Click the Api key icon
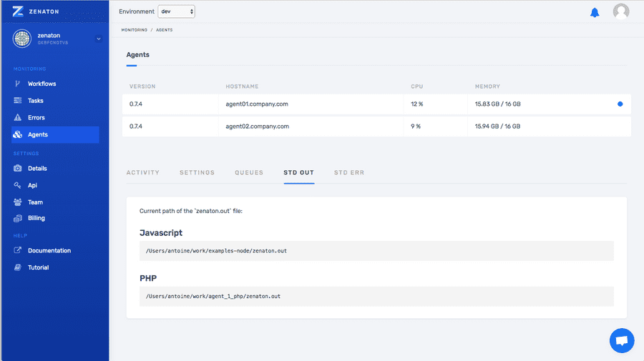This screenshot has width=644, height=361. 17,185
